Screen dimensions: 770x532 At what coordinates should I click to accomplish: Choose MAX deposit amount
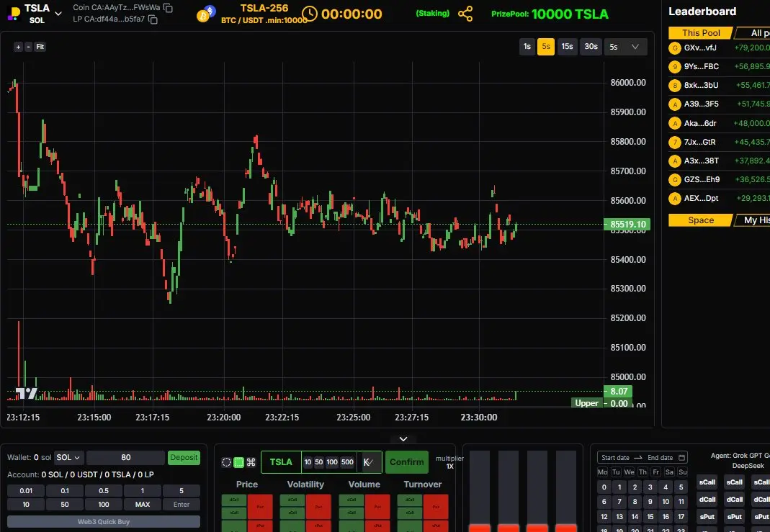[143, 504]
